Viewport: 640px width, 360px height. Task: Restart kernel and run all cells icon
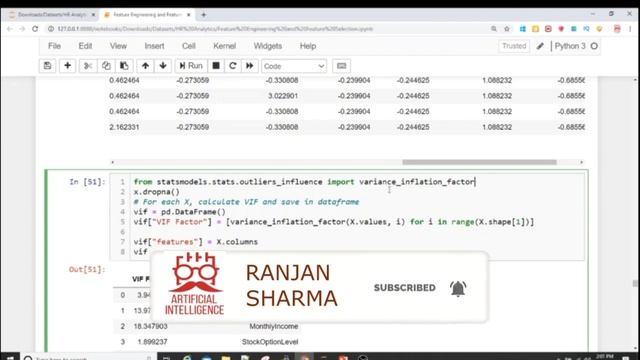coord(249,66)
